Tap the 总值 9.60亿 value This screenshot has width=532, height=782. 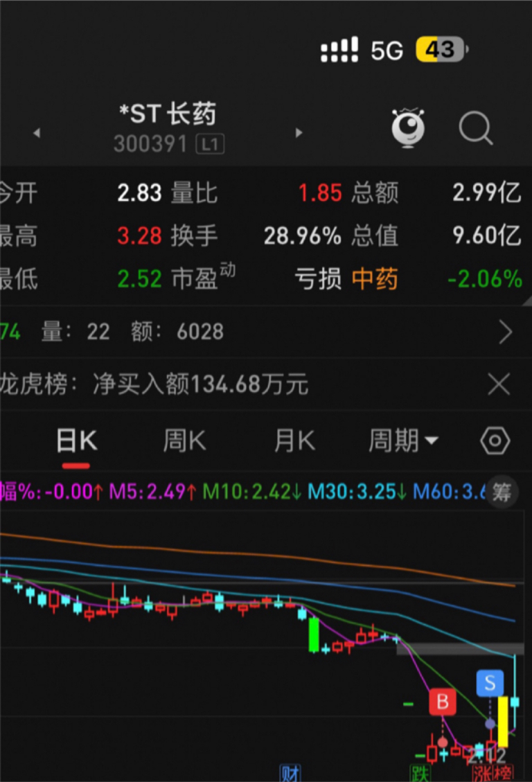pyautogui.click(x=487, y=236)
